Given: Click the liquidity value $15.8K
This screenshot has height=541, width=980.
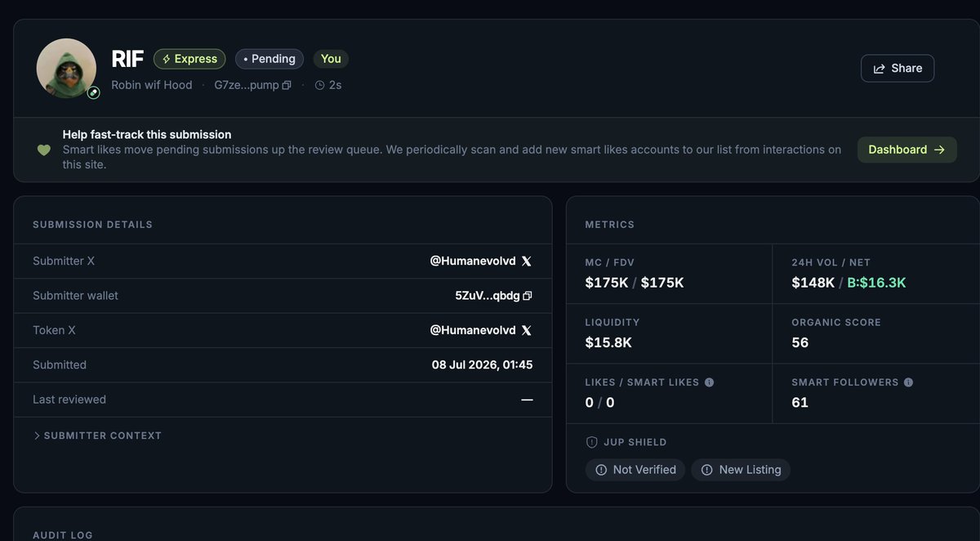Looking at the screenshot, I should (608, 342).
